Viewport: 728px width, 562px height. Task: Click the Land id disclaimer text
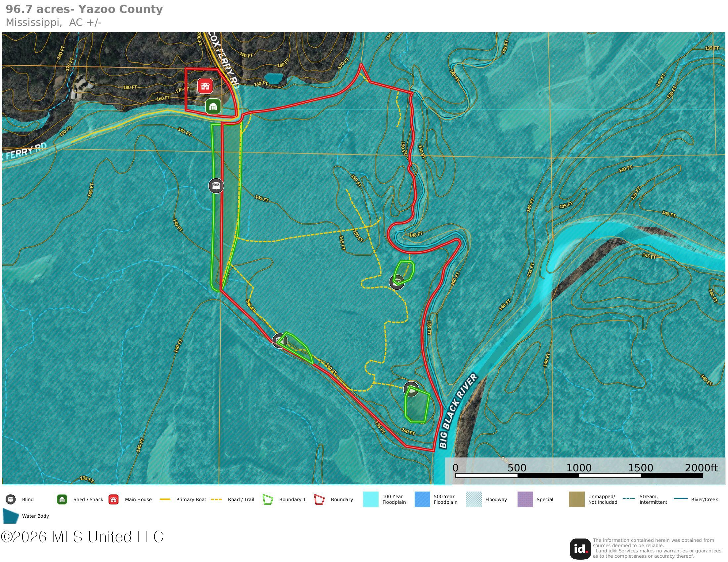657,548
